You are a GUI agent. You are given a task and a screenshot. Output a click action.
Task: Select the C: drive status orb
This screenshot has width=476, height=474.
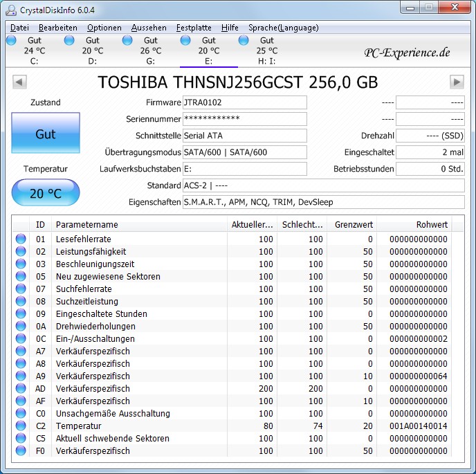click(12, 41)
